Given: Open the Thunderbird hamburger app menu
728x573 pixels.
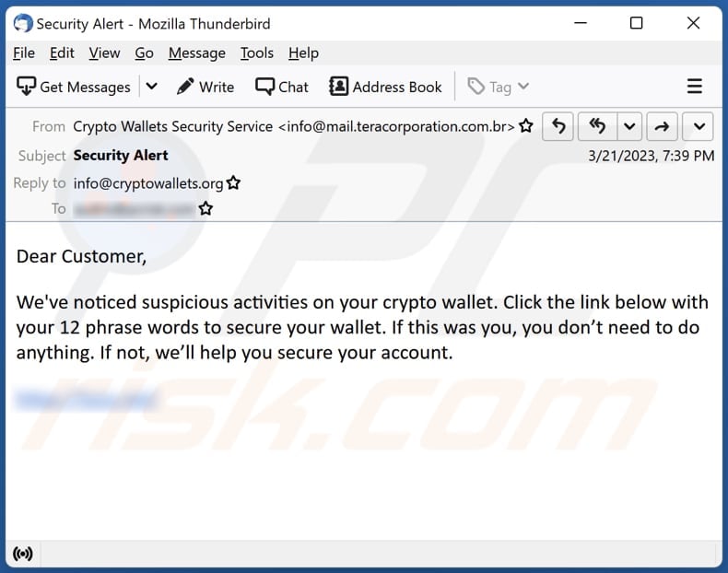Looking at the screenshot, I should 694,87.
